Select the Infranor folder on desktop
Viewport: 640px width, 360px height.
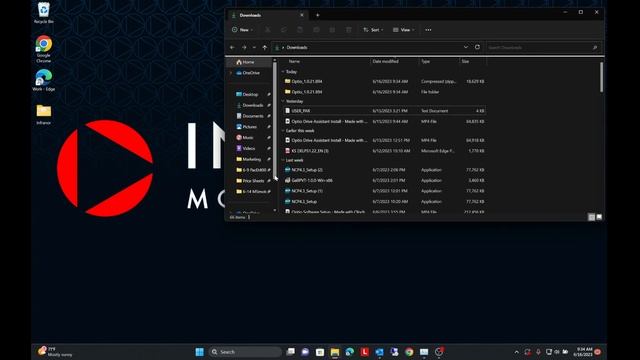(44, 114)
